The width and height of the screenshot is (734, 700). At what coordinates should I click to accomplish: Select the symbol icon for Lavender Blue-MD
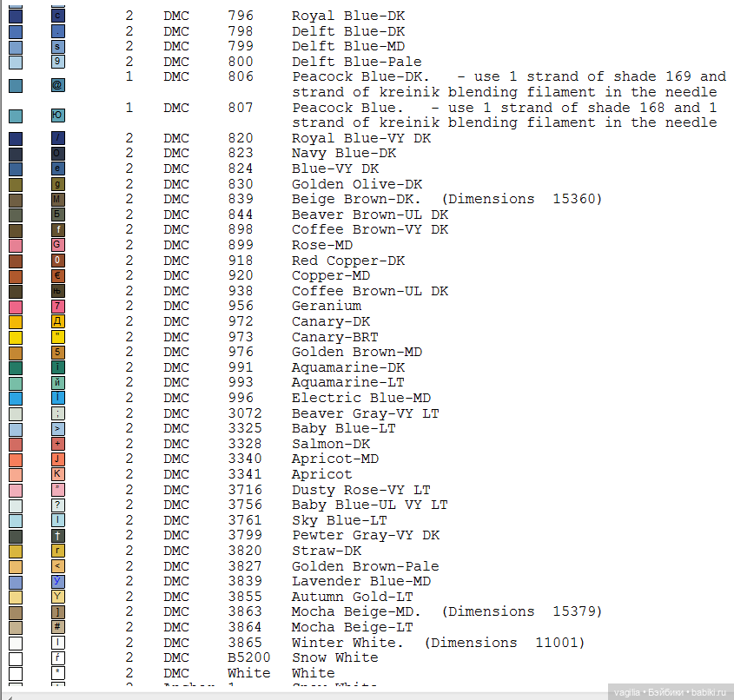[58, 581]
